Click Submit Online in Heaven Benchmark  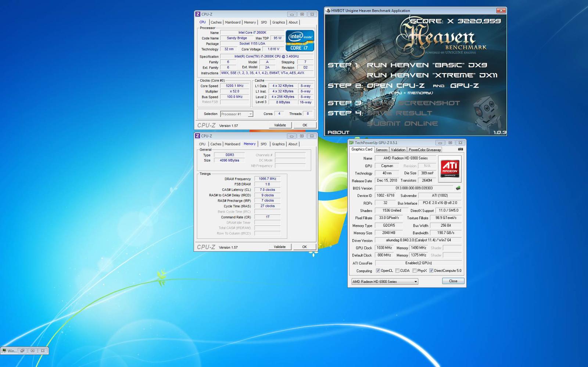402,123
